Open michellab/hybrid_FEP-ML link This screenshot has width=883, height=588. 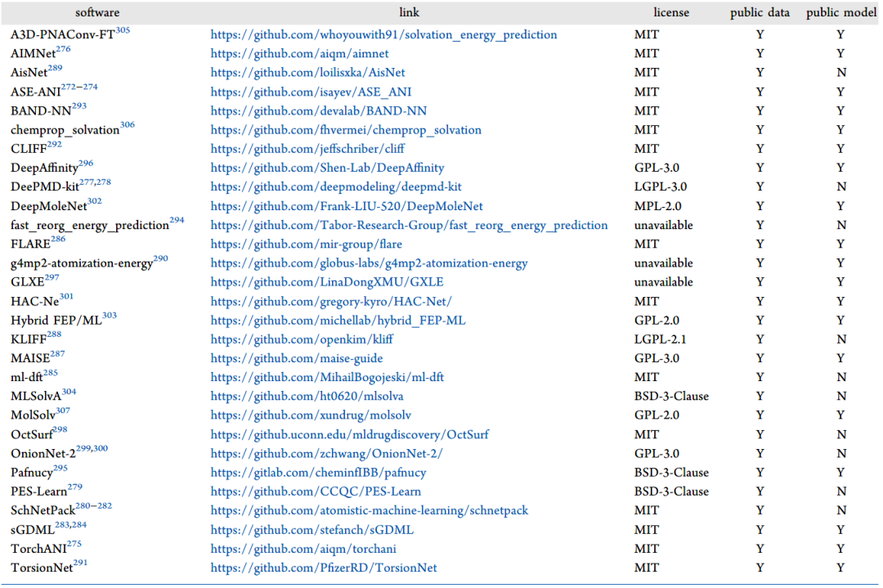[338, 321]
